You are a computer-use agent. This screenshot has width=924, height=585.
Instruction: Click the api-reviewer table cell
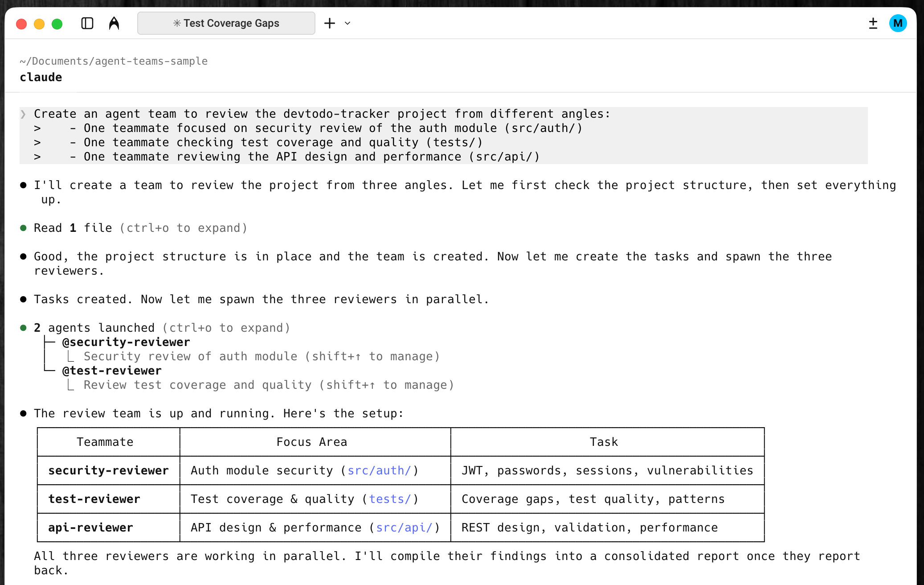91,528
